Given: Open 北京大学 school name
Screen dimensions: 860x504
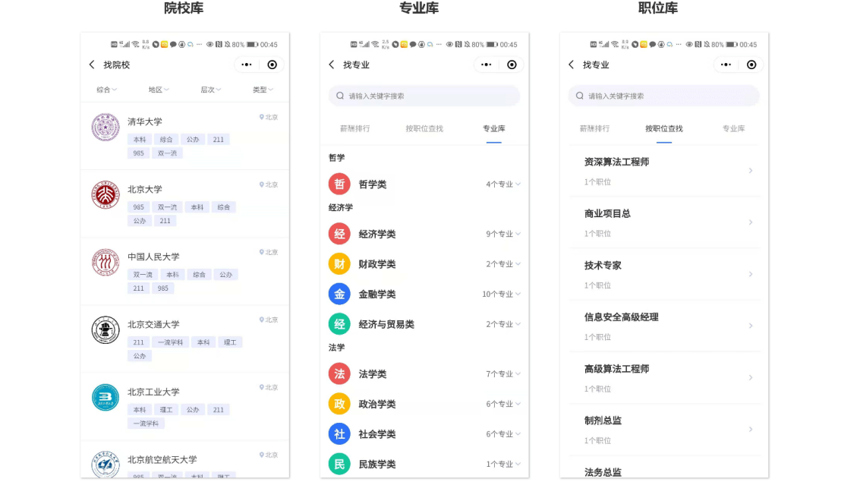Looking at the screenshot, I should (x=145, y=189).
